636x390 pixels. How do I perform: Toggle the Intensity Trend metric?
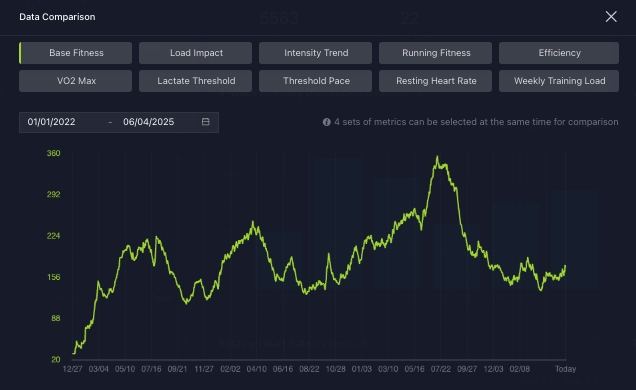tap(316, 53)
